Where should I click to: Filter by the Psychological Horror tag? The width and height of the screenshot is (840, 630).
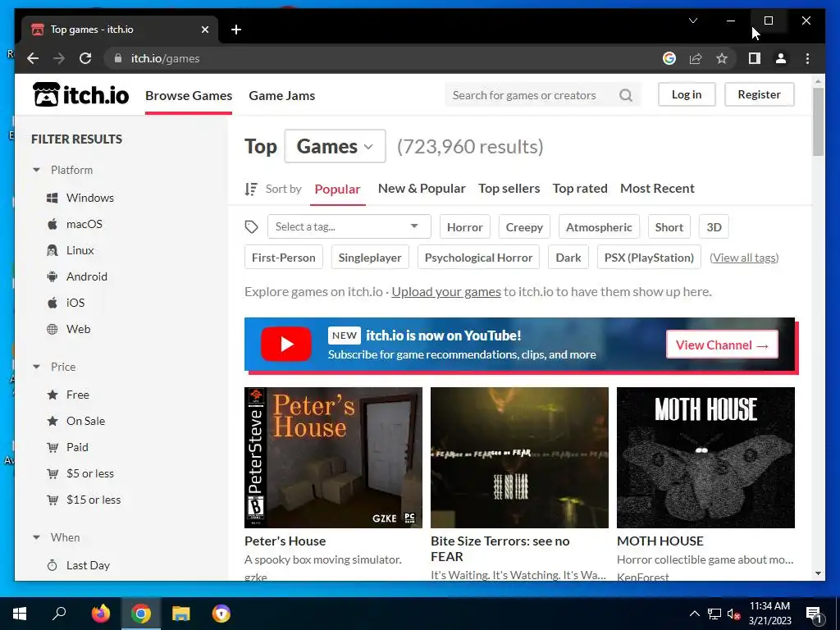[x=478, y=258]
